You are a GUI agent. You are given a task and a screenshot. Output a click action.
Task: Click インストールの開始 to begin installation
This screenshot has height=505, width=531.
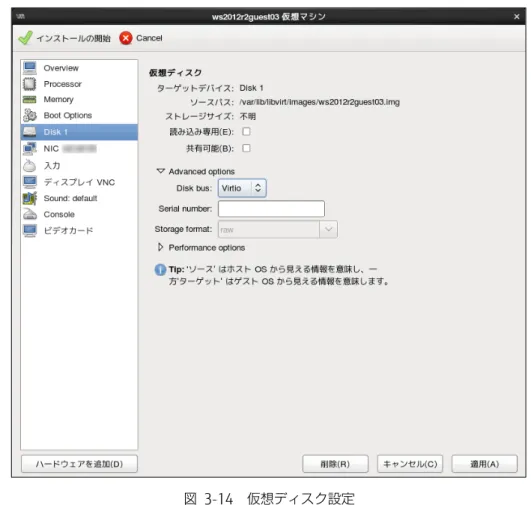(x=65, y=38)
